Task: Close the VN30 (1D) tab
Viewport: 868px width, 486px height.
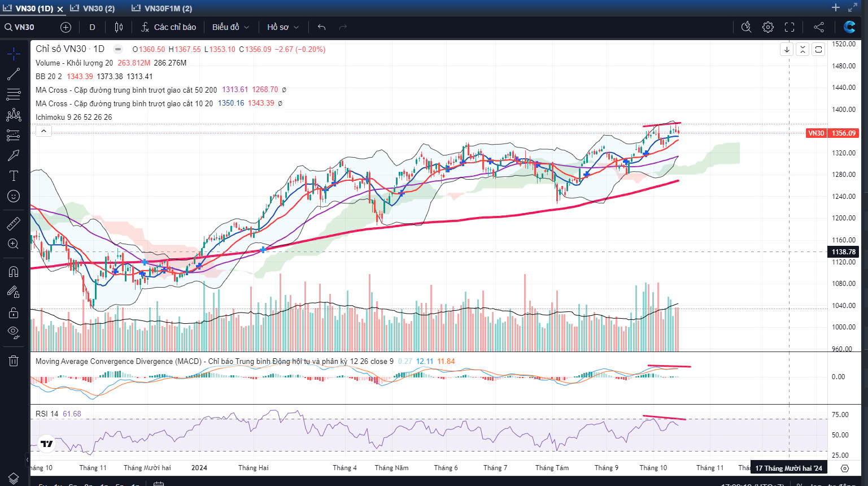Action: click(x=60, y=9)
